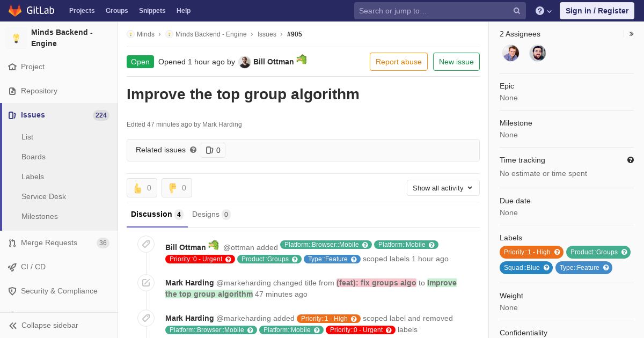
Task: Click the Minds Backend lightbulb project avatar
Action: pos(16,38)
